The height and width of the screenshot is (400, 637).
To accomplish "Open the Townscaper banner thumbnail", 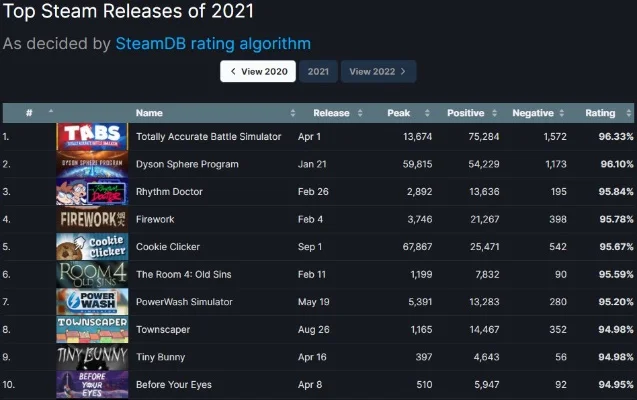I will pyautogui.click(x=92, y=329).
